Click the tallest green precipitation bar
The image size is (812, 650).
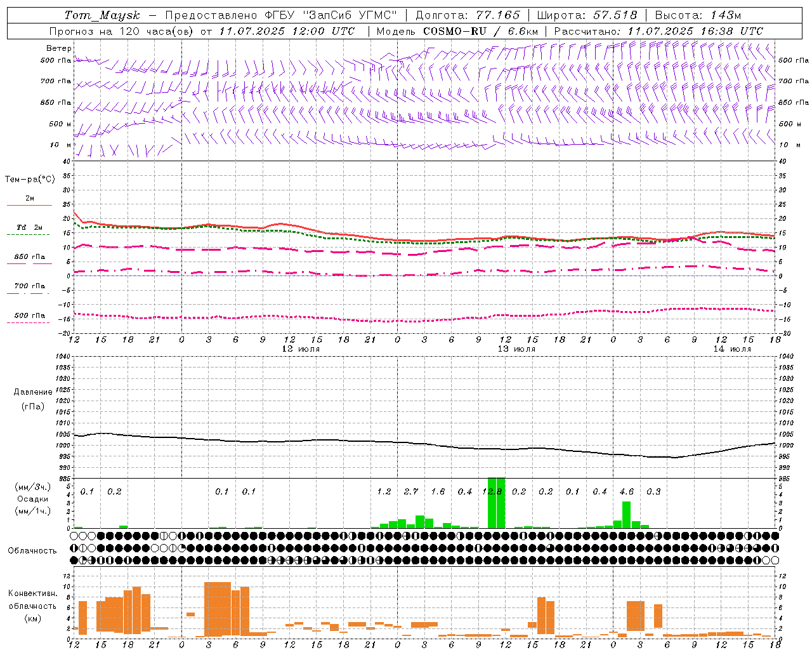[496, 503]
